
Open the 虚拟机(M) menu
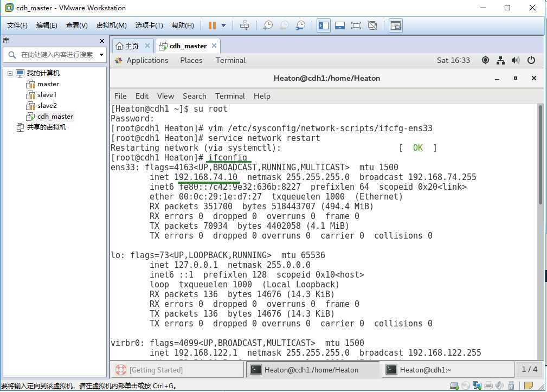(x=111, y=25)
